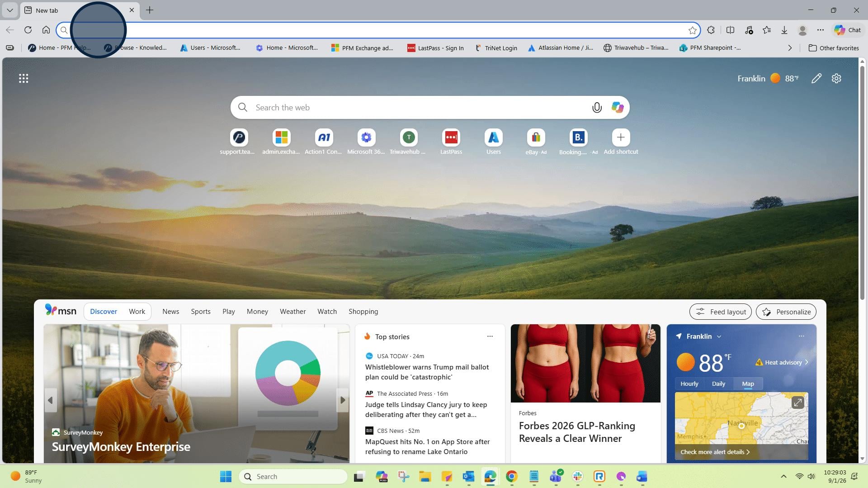Open the Favorites star-list icon
The image size is (868, 488).
(767, 30)
